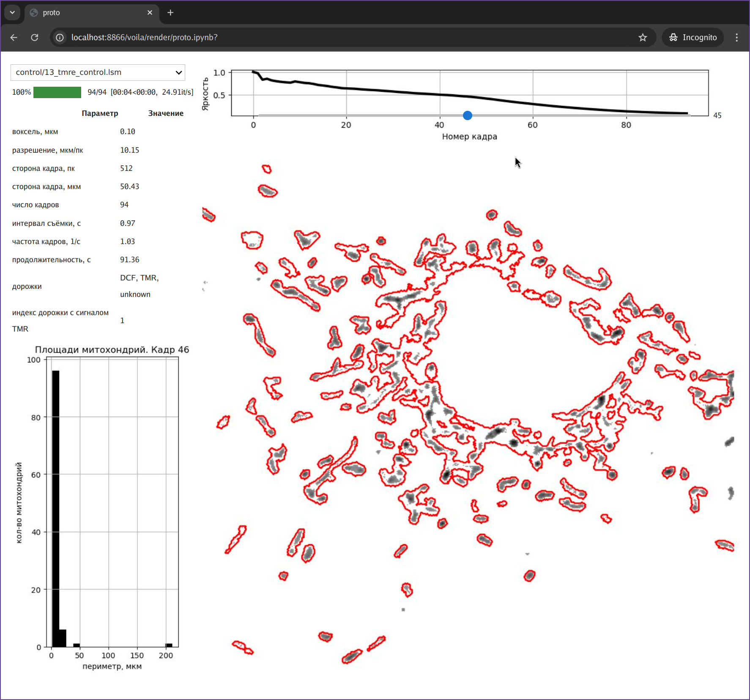Image resolution: width=750 pixels, height=700 pixels.
Task: Click the green progress bar
Action: click(57, 92)
